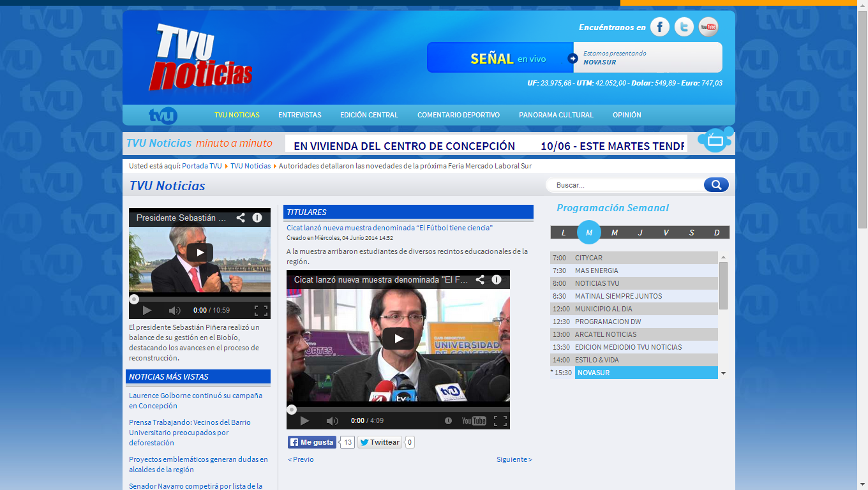Open TVU NOTICIAS menu item
Screen dimensions: 868x490
(x=237, y=115)
